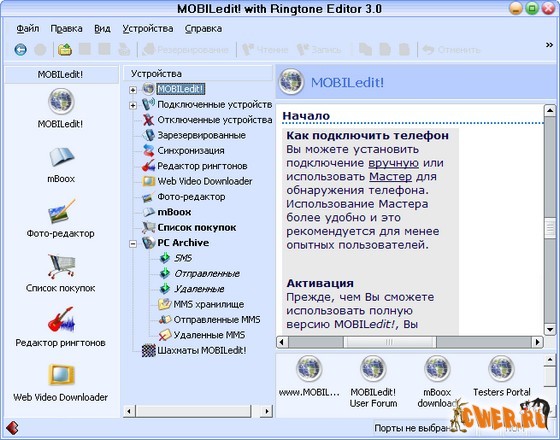Click the red diamond status bar icon

pos(12,428)
